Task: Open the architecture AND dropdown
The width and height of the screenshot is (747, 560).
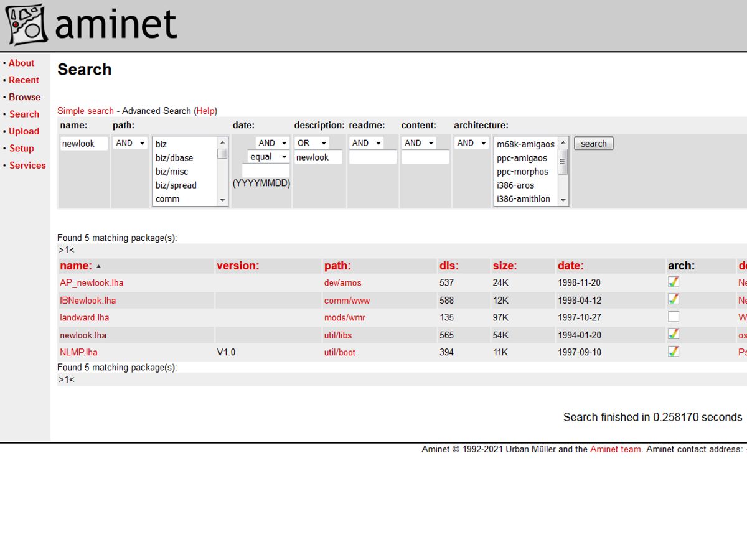Action: tap(471, 143)
